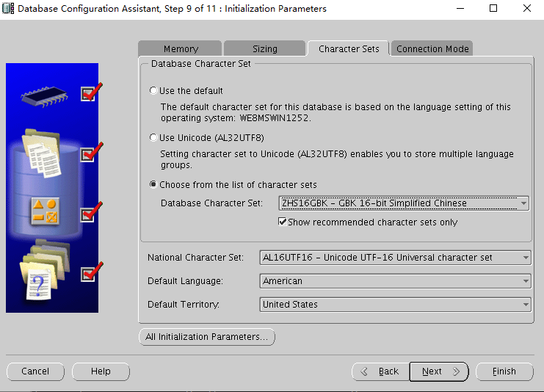
Task: Open the National Character Set dropdown
Action: pyautogui.click(x=395, y=258)
